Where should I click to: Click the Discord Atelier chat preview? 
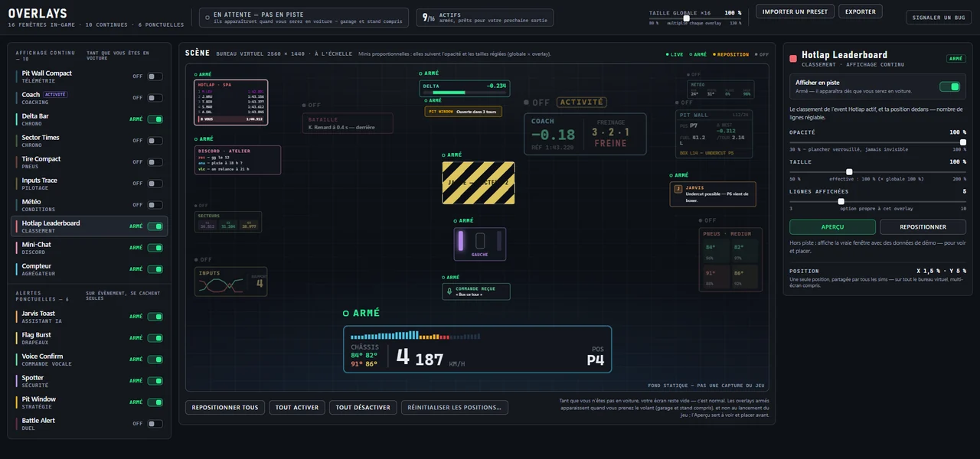point(238,160)
